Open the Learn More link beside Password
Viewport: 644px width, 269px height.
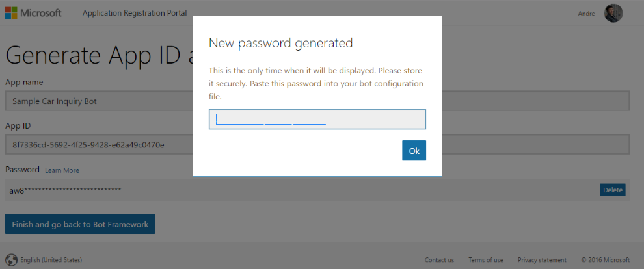[x=62, y=170]
